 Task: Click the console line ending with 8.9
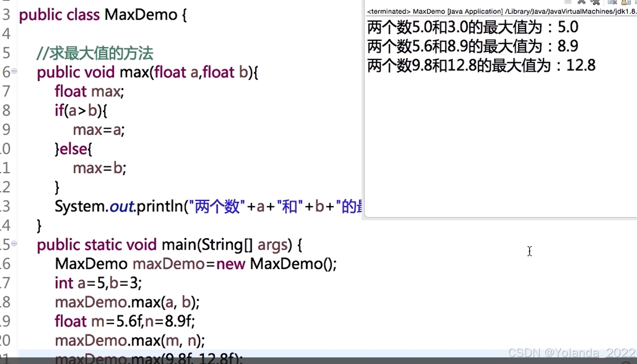(473, 46)
